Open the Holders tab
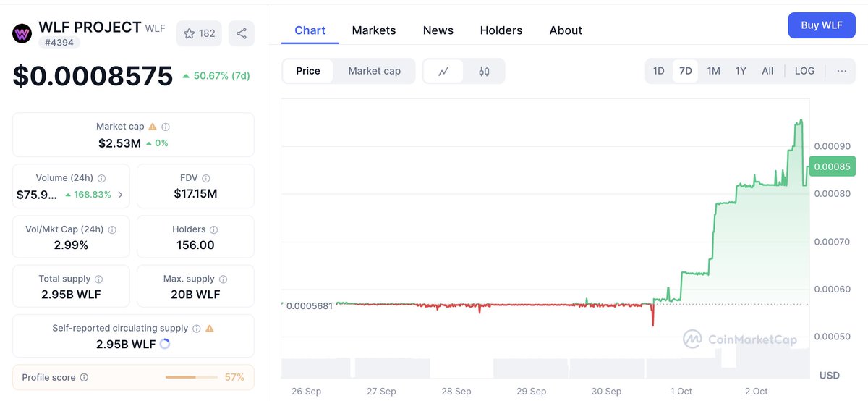The image size is (868, 401). click(501, 30)
